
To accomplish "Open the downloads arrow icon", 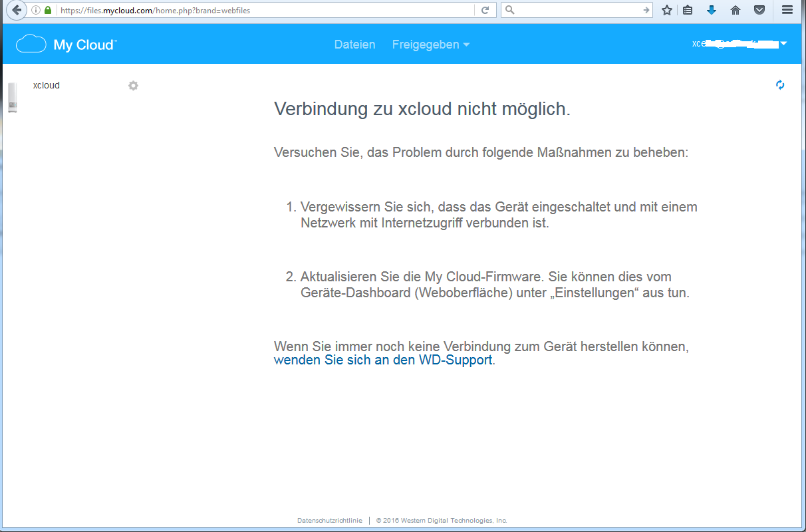I will coord(712,10).
